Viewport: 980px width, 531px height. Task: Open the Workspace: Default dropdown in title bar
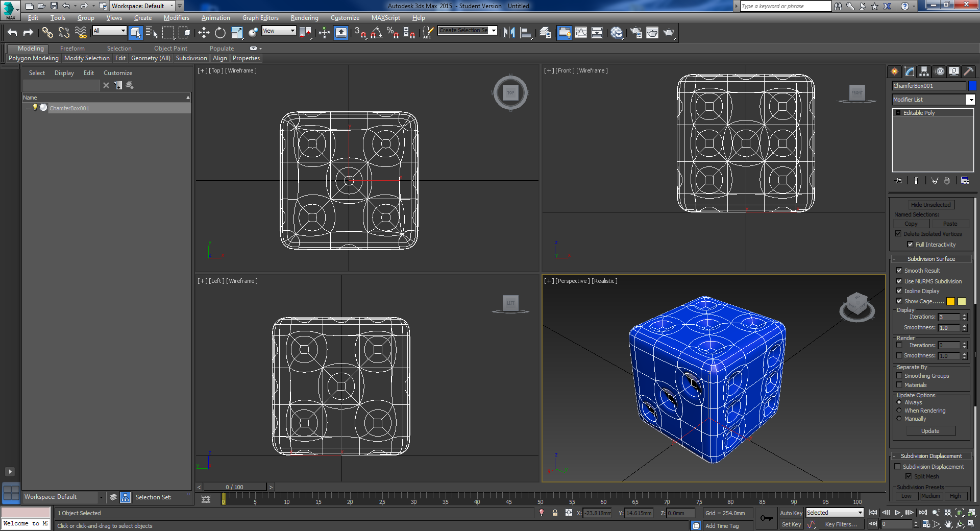(142, 6)
